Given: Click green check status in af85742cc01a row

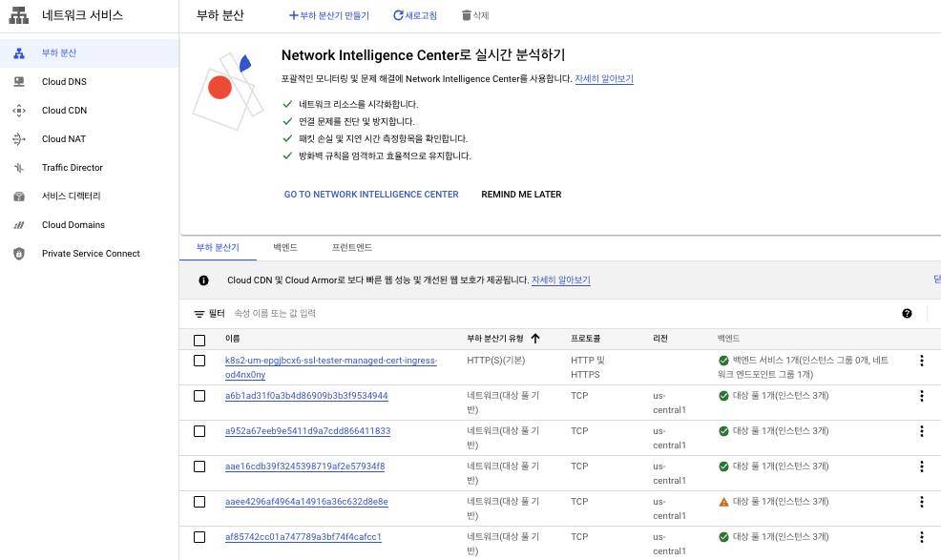Looking at the screenshot, I should [x=723, y=538].
